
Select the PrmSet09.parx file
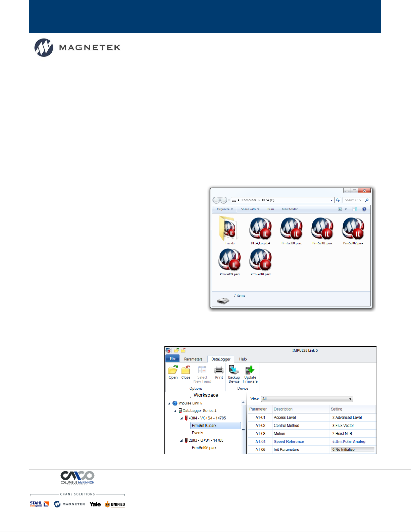[229, 260]
